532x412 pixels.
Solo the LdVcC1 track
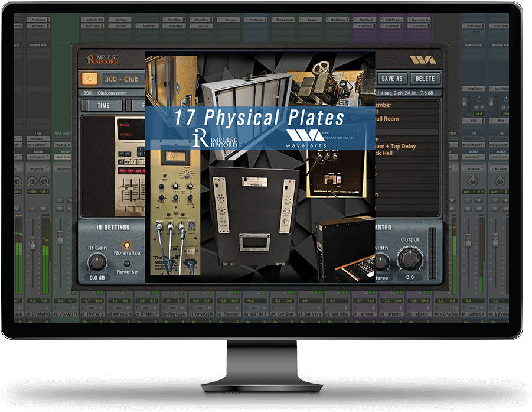point(468,208)
